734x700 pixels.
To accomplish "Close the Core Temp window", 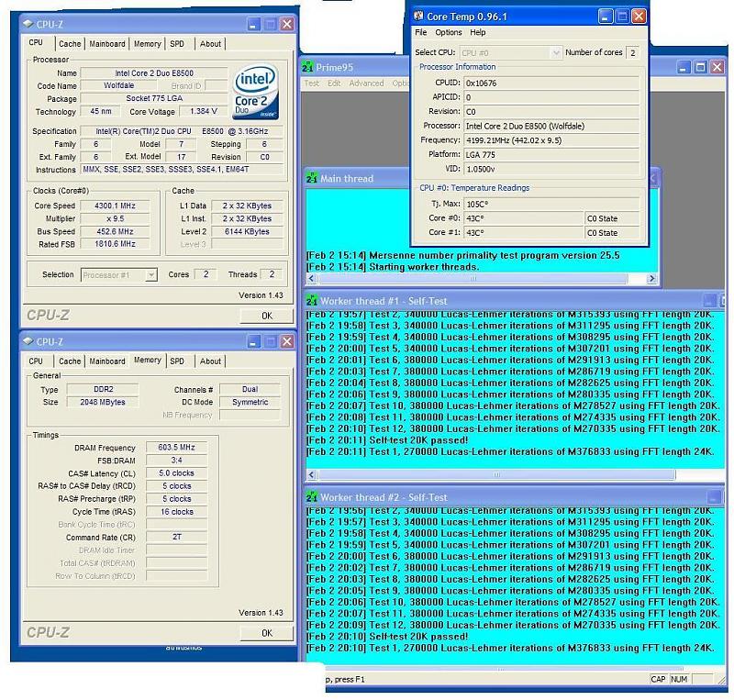I will pyautogui.click(x=639, y=17).
